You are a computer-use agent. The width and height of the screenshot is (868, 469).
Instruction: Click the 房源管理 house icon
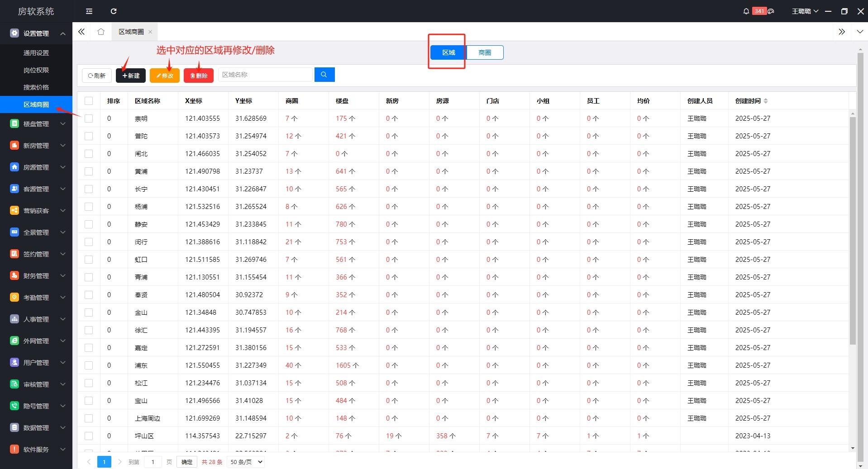click(x=14, y=167)
